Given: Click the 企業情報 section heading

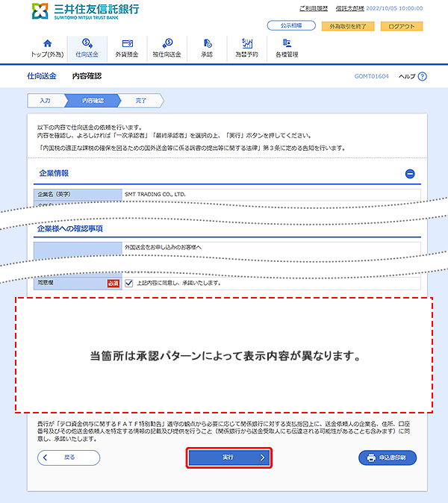Looking at the screenshot, I should click(x=54, y=173).
